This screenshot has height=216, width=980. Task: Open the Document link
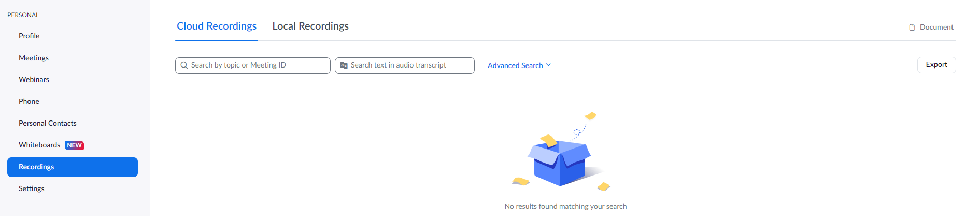936,27
